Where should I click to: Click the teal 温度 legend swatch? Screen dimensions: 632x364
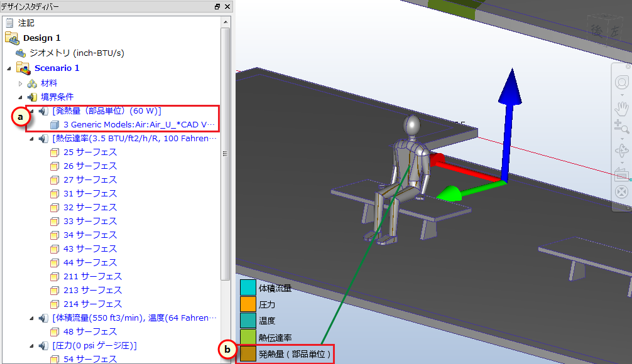pos(248,321)
